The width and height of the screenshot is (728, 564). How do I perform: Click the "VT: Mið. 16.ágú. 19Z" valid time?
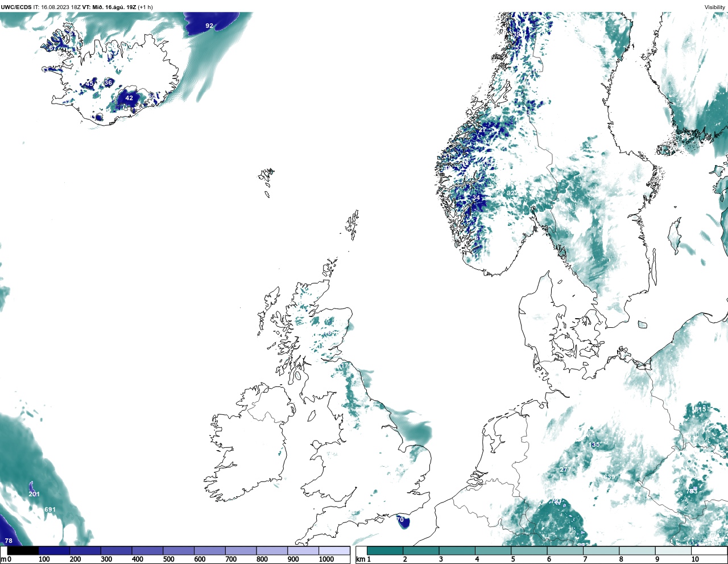coord(109,7)
